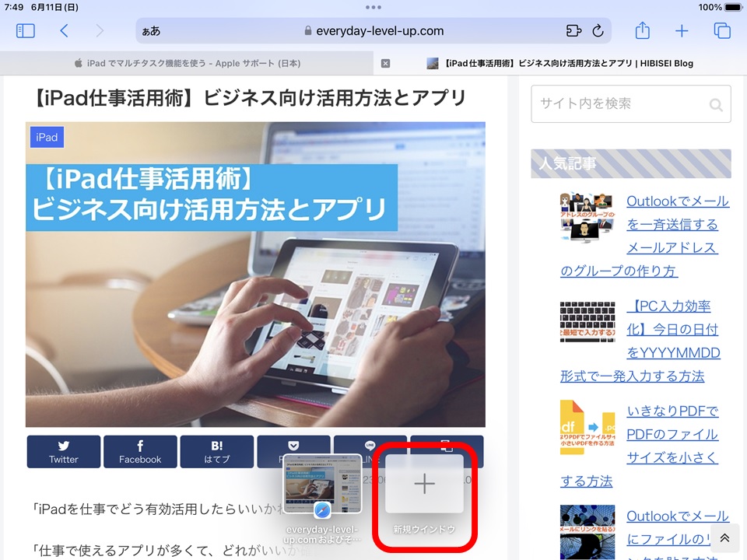
Task: Click the Outlook group mail thumbnail
Action: click(587, 218)
